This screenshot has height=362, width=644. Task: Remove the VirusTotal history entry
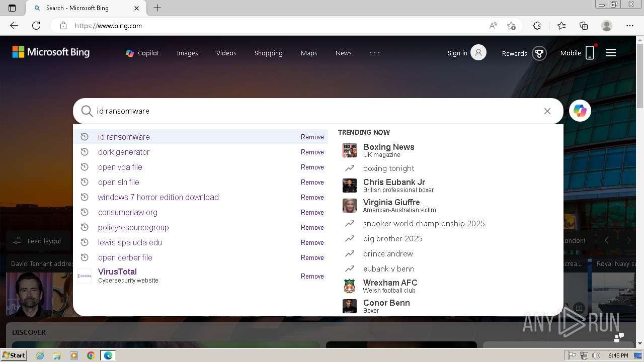[x=312, y=276]
